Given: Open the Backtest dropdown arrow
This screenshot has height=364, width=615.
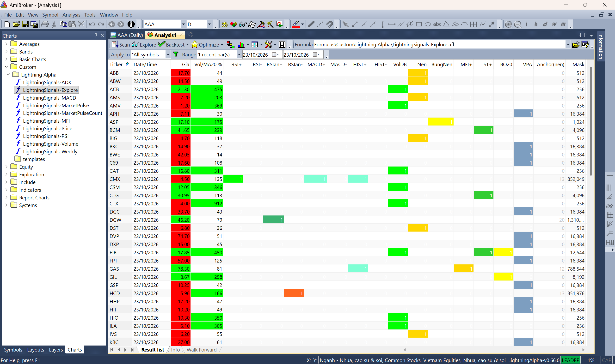Looking at the screenshot, I should coord(188,45).
